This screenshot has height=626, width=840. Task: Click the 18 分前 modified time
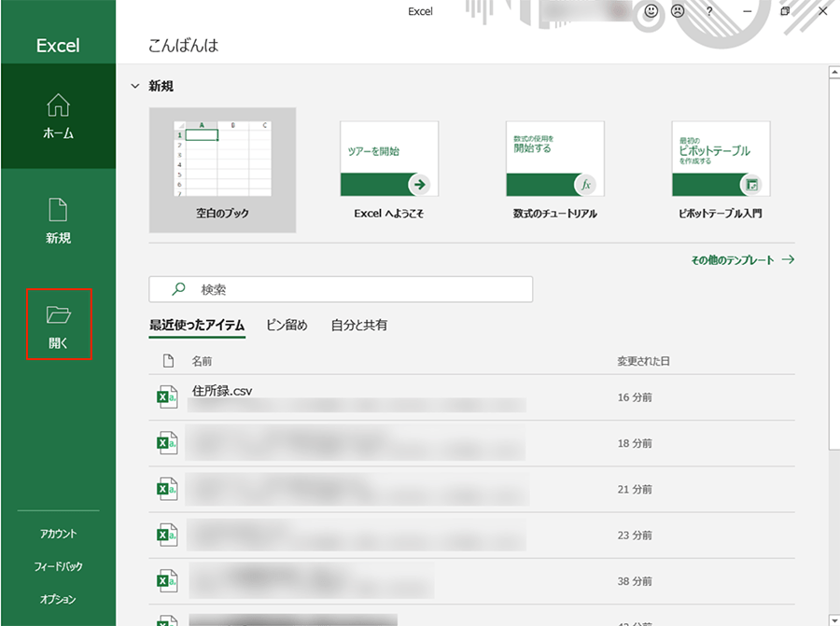(635, 443)
